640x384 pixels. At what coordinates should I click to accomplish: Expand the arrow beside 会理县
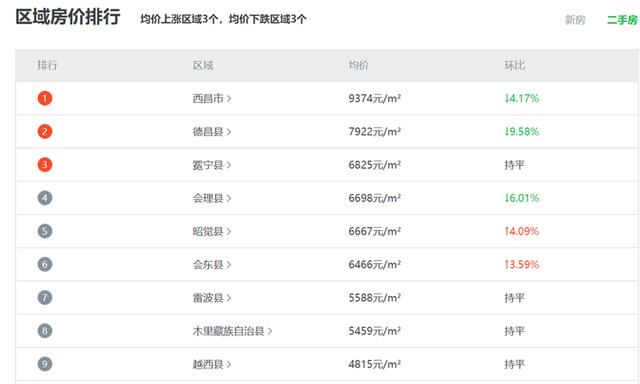[229, 198]
